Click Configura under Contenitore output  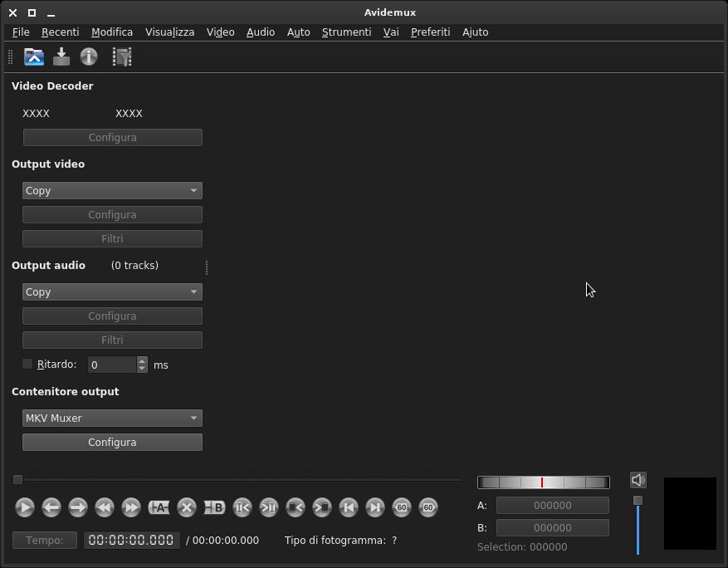pos(112,442)
